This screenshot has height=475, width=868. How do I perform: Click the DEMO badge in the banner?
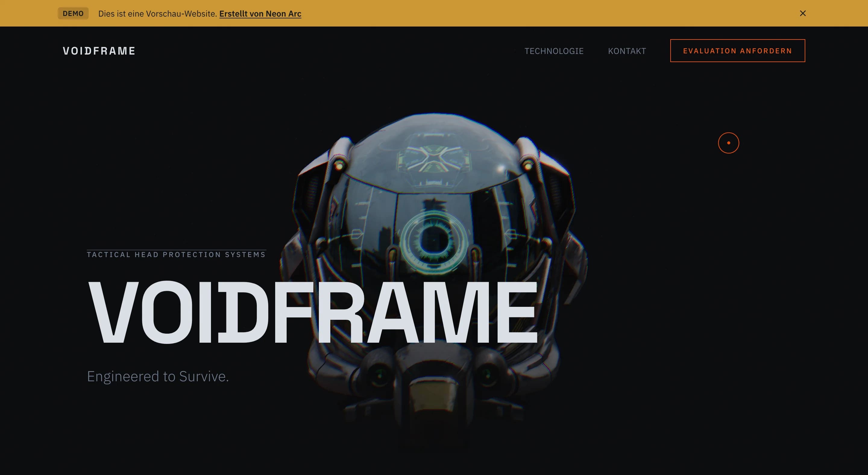tap(73, 14)
